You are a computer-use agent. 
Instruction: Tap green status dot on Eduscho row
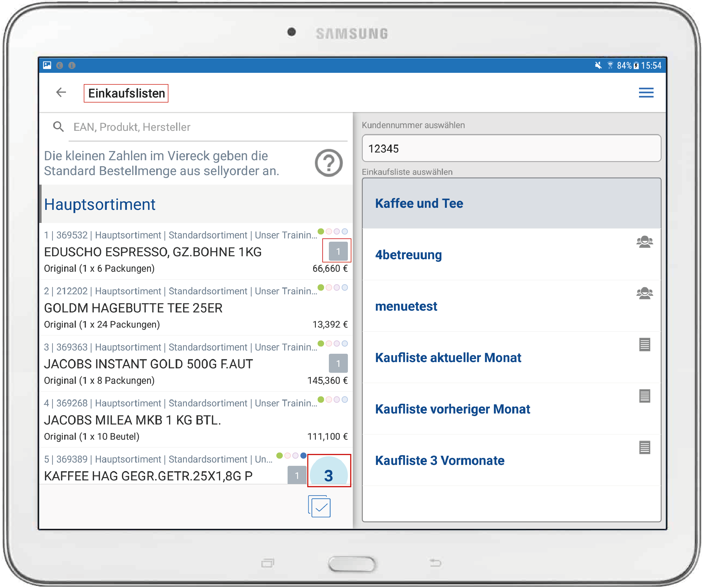tap(321, 232)
